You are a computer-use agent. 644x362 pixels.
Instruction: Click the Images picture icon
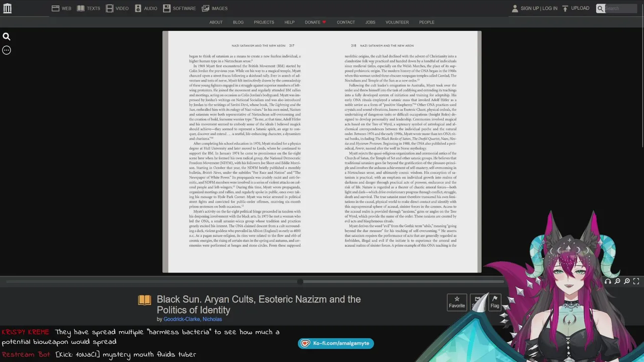205,9
